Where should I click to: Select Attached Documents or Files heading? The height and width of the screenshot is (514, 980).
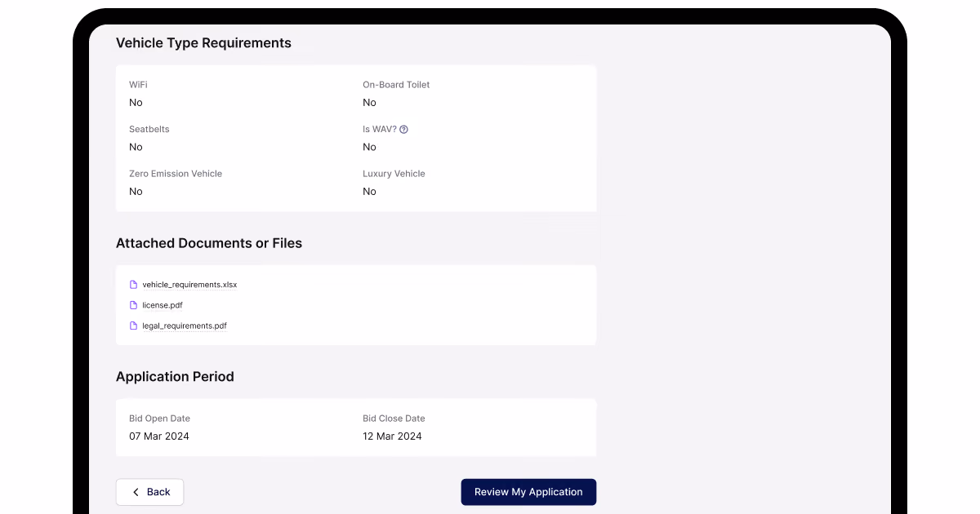coord(209,243)
